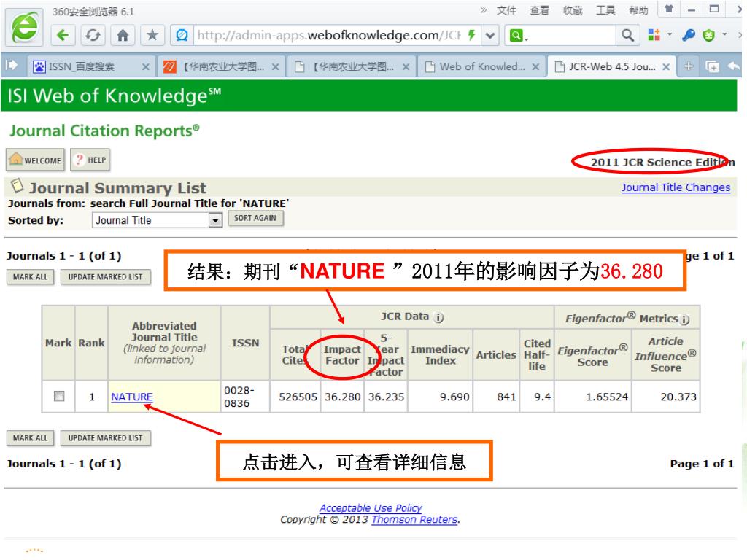Click the 5-year Impact Factor value 36.235
Screen dimensions: 747x560
pyautogui.click(x=386, y=397)
